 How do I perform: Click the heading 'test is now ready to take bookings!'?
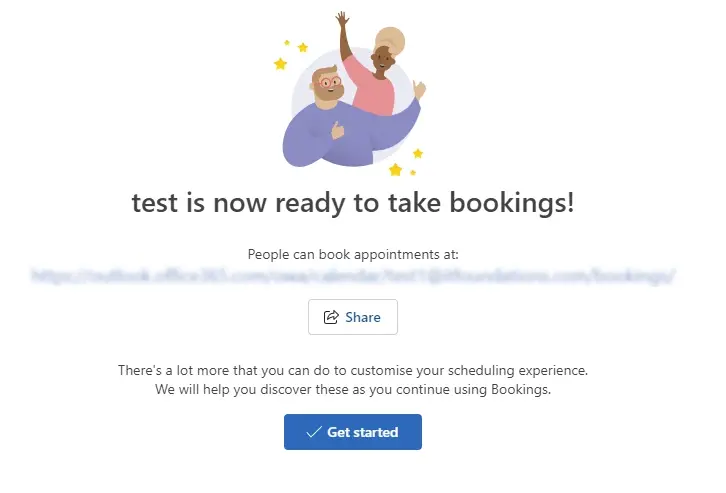click(x=353, y=203)
